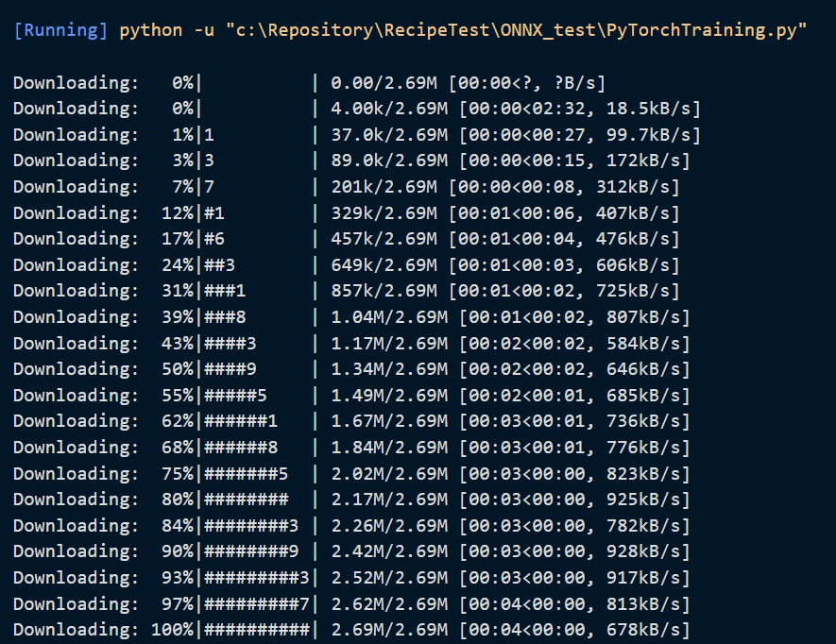The height and width of the screenshot is (644, 836).
Task: Click the 2.62M/2.69M progress text
Action: (389, 605)
